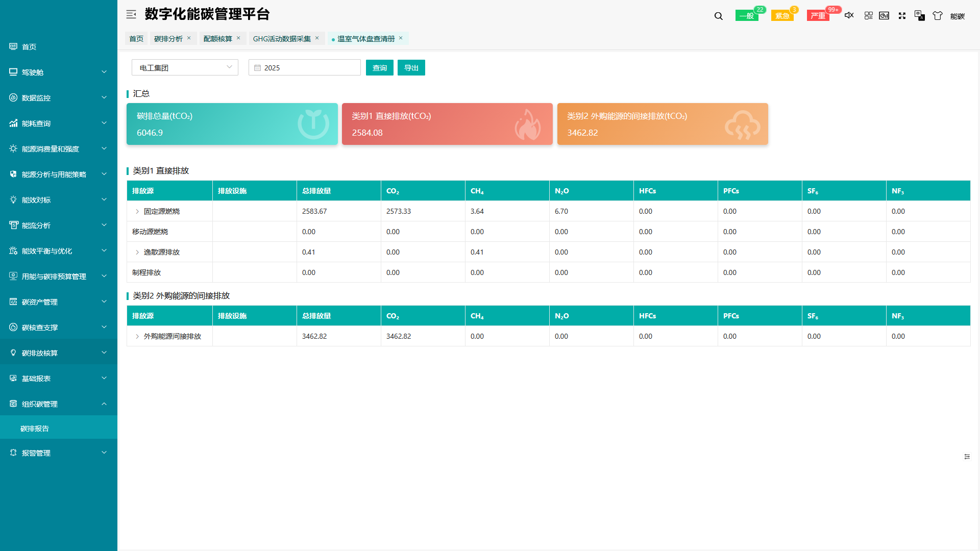Collapse the sidebar with the hamburger icon
This screenshot has width=980, height=551.
click(x=131, y=14)
